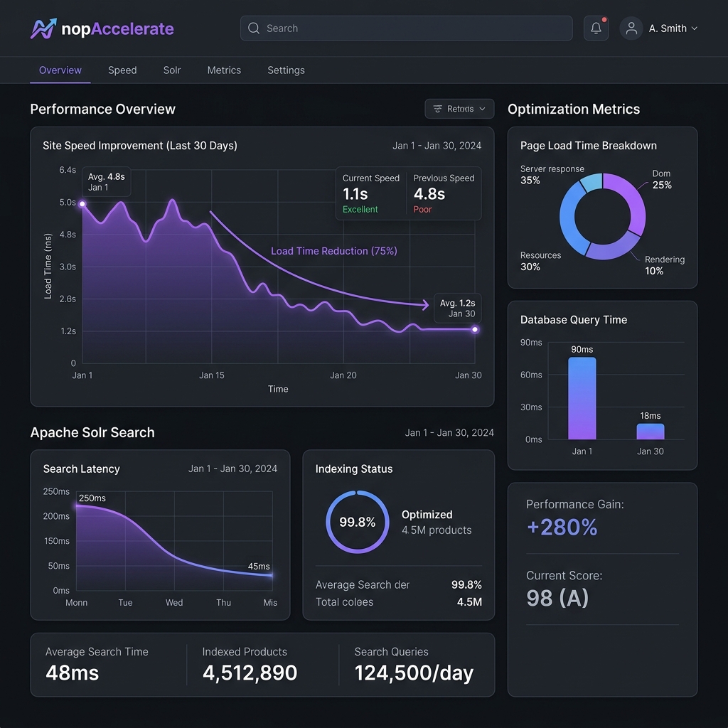This screenshot has height=728, width=728.
Task: Focus the Search input field
Action: [406, 28]
